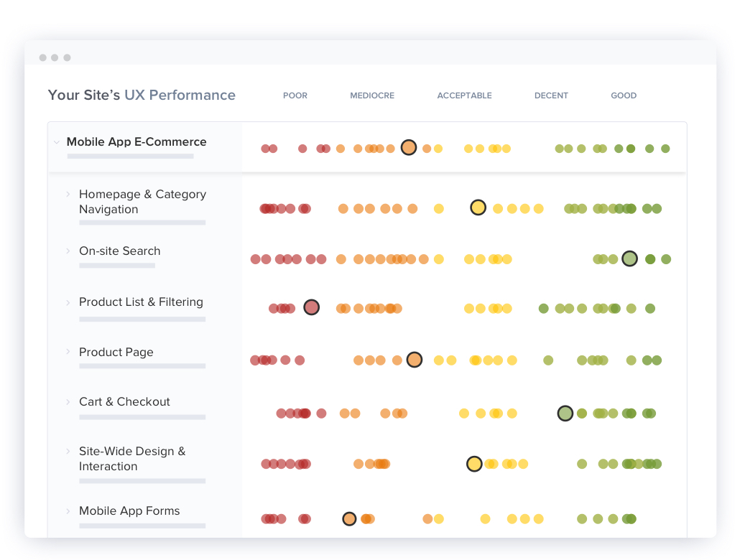Expand the Product List & Filtering row
The image size is (740, 560).
tap(68, 302)
